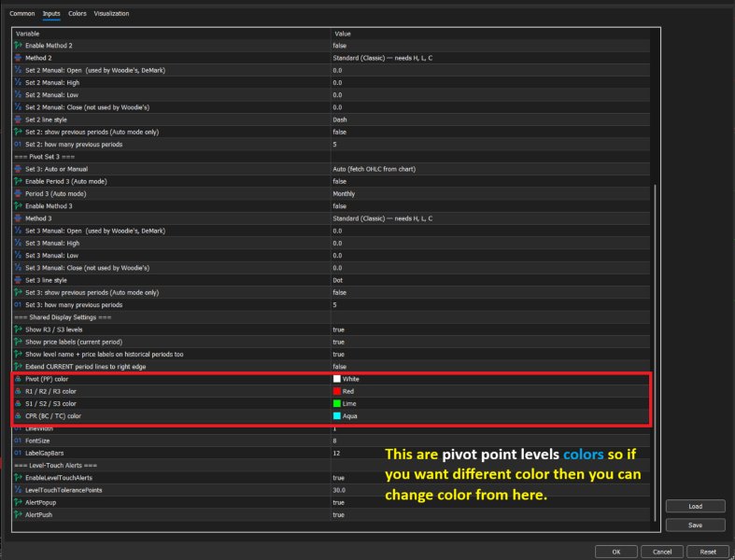Click the Method 2 enum icon
The image size is (735, 560).
click(18, 58)
